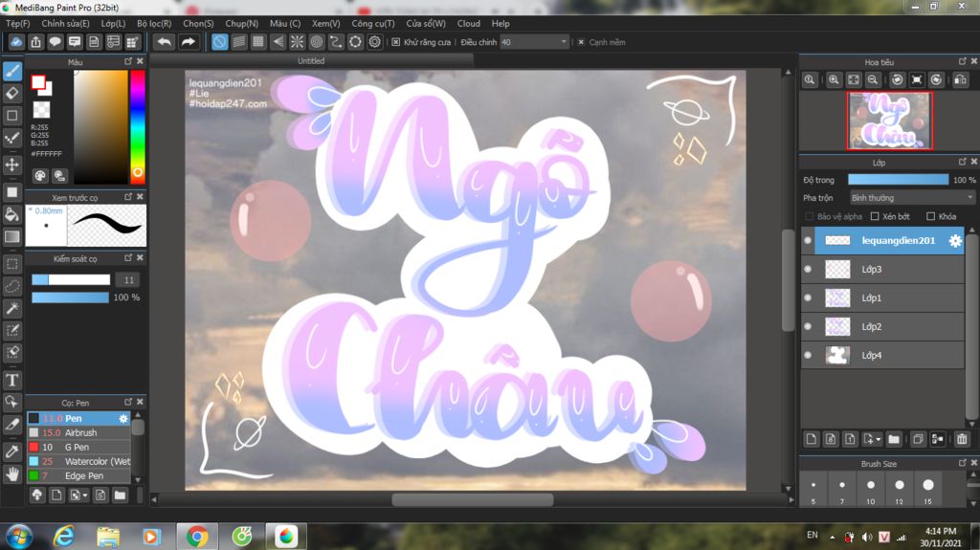The height and width of the screenshot is (550, 980).
Task: Open the Pha trộn blend mode dropdown
Action: pos(912,197)
